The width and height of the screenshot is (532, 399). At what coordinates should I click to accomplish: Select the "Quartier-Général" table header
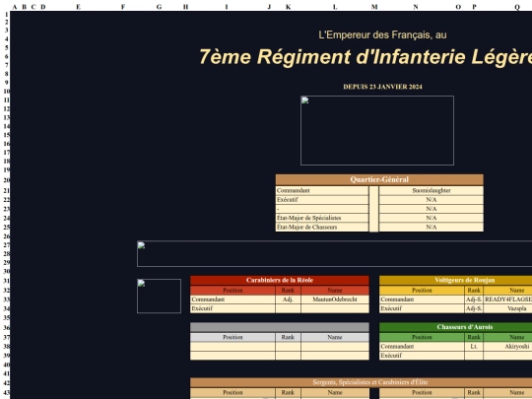tap(379, 179)
